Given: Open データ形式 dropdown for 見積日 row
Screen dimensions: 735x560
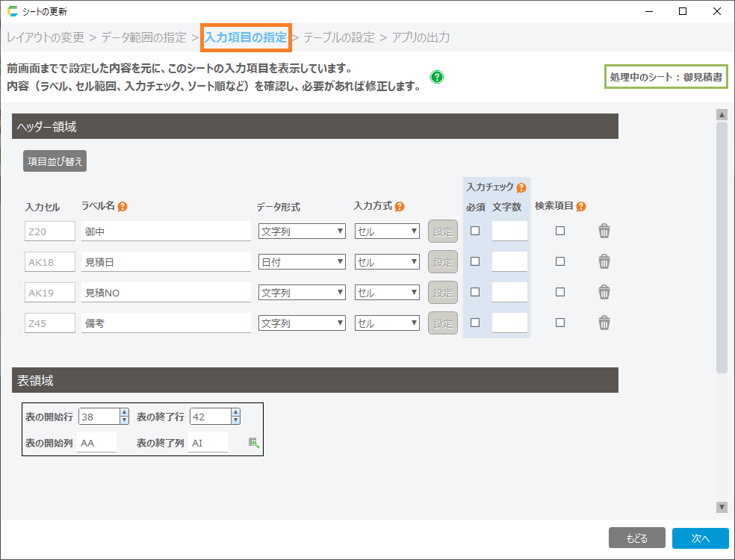Looking at the screenshot, I should (302, 262).
